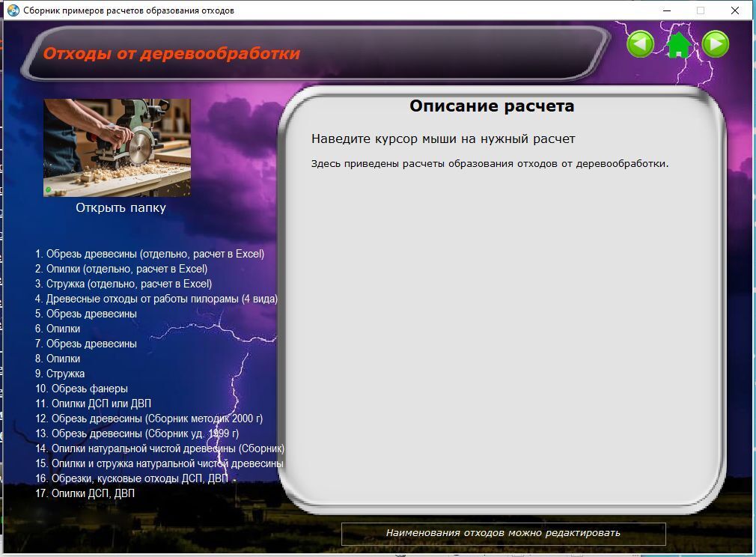
Task: Select item '6. Опилки'
Action: [58, 329]
